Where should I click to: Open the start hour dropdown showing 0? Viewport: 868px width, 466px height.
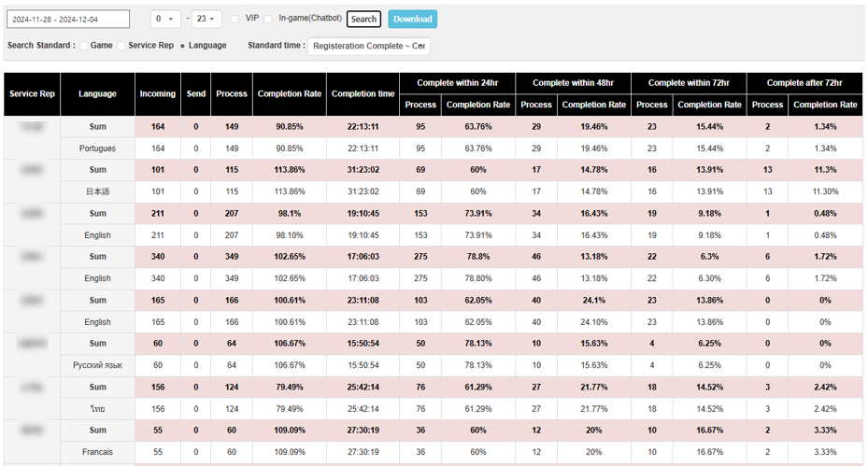pos(165,19)
